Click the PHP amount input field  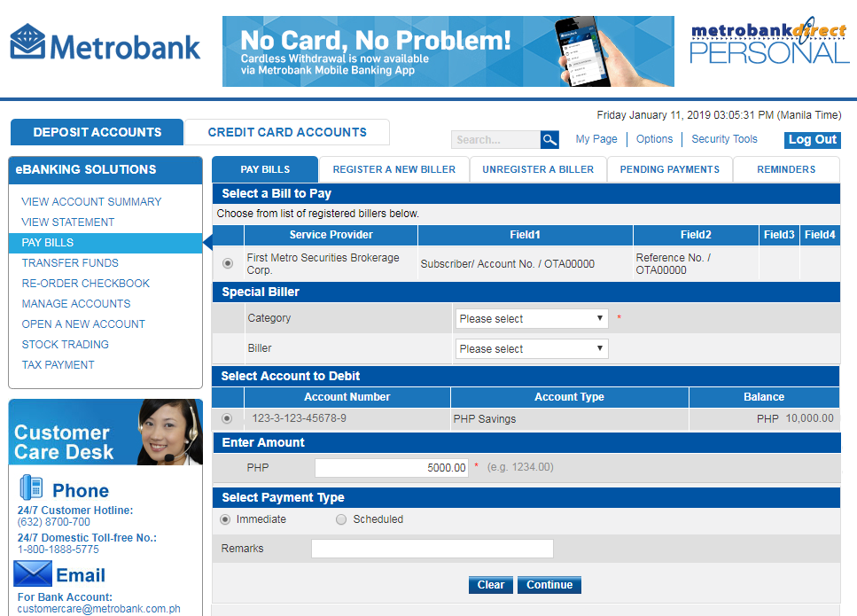click(x=392, y=467)
